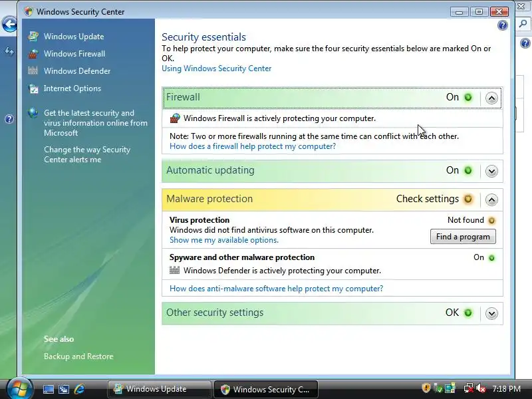The width and height of the screenshot is (532, 399).
Task: Click the green On indicator for Firewall
Action: (468, 97)
